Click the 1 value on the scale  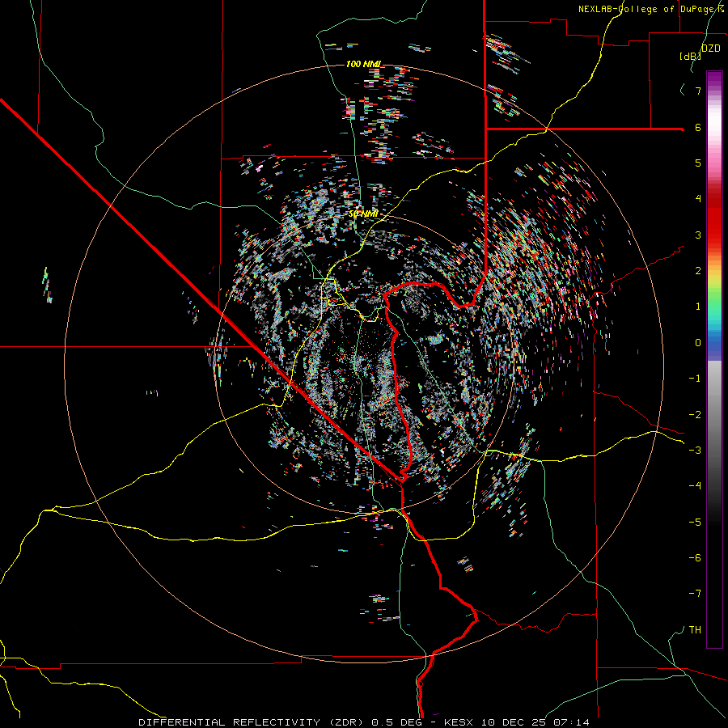pos(698,307)
